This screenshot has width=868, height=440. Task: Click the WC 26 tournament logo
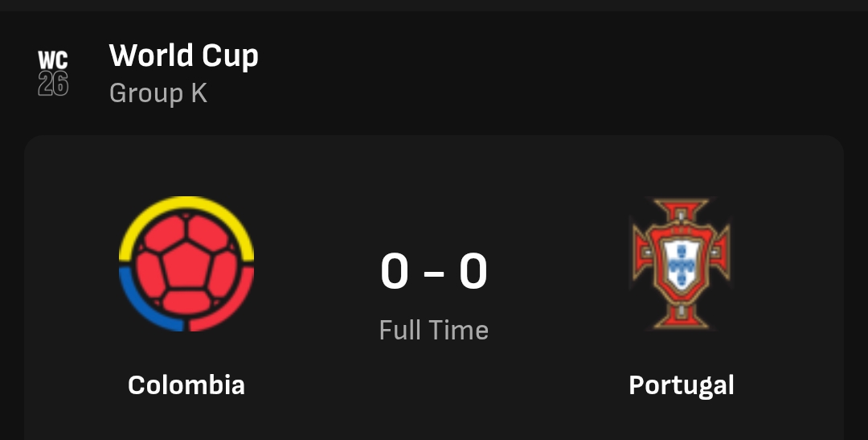click(53, 73)
